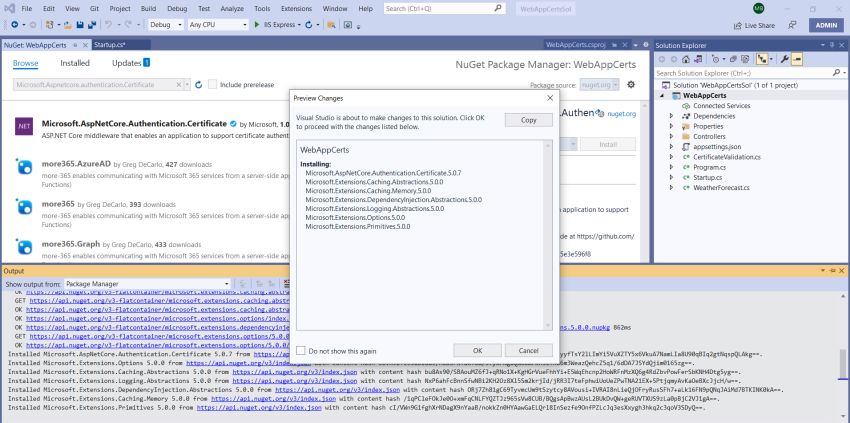Viewport: 850px width, 423px height.
Task: Click the Home icon in Solution Explorer toolbar
Action: click(x=686, y=59)
